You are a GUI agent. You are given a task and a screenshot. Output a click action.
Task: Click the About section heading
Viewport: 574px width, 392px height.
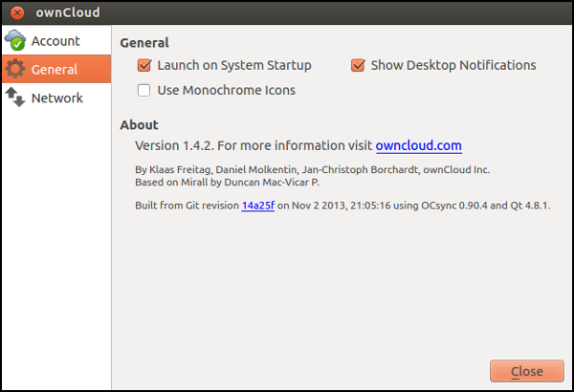(139, 125)
